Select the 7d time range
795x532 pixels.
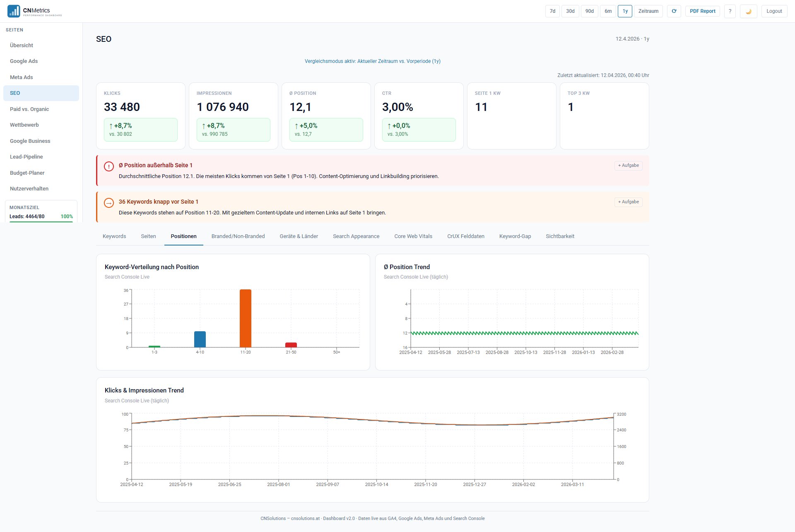click(552, 11)
